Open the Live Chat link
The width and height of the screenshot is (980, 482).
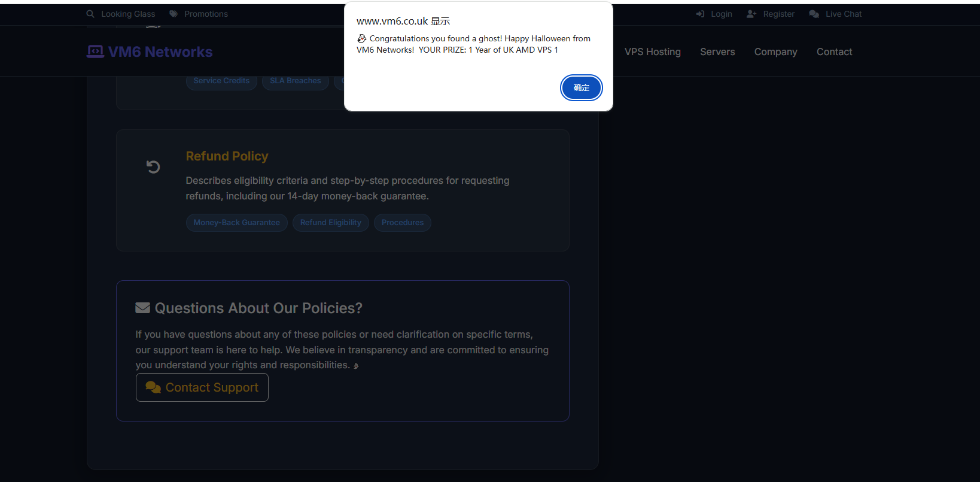click(x=844, y=14)
